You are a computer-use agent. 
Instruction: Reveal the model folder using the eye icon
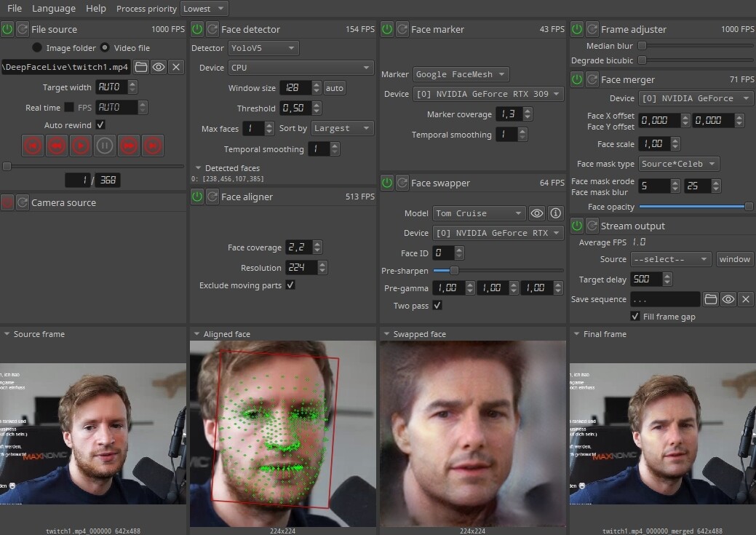tap(537, 213)
